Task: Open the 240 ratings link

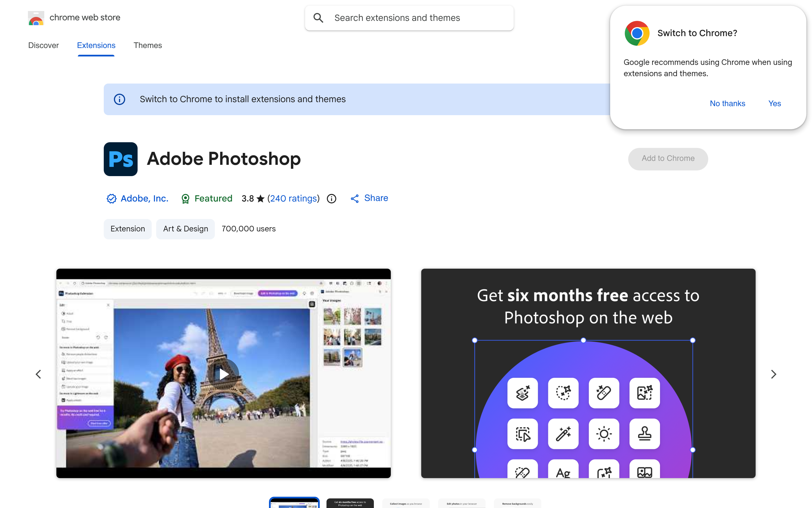Action: click(x=293, y=199)
